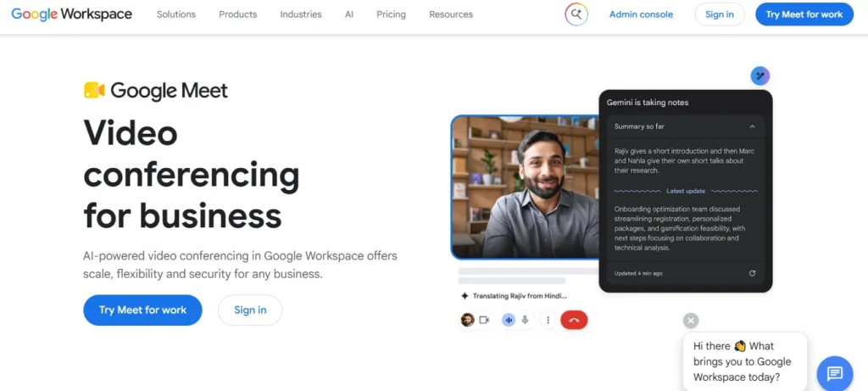Click the video thumbnail of smiling man
The width and height of the screenshot is (868, 391).
[x=525, y=187]
